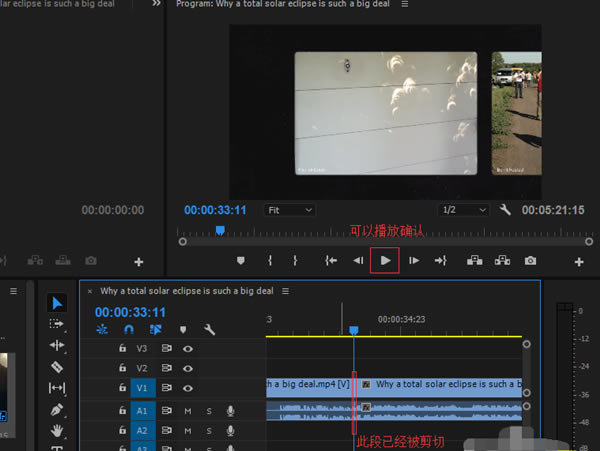Choose the Selection arrow tool
Screen dimensions: 600x451
(57, 303)
